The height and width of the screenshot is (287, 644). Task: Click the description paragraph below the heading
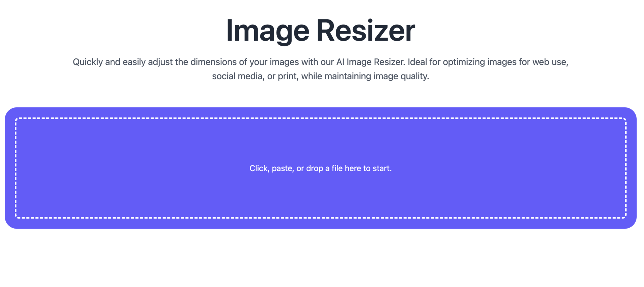click(x=320, y=69)
